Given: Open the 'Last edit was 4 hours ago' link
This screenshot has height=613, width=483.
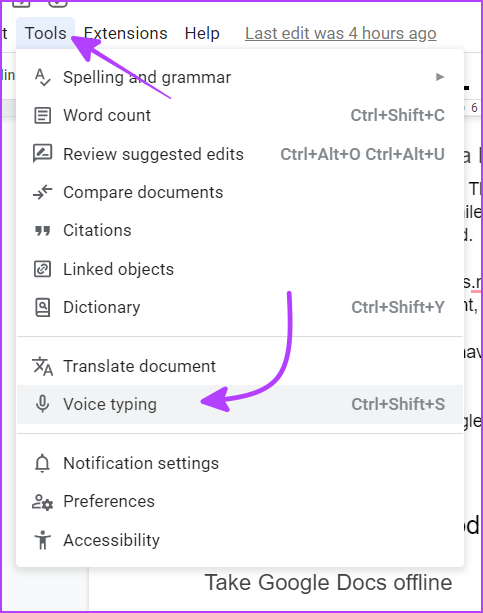Looking at the screenshot, I should [x=341, y=33].
